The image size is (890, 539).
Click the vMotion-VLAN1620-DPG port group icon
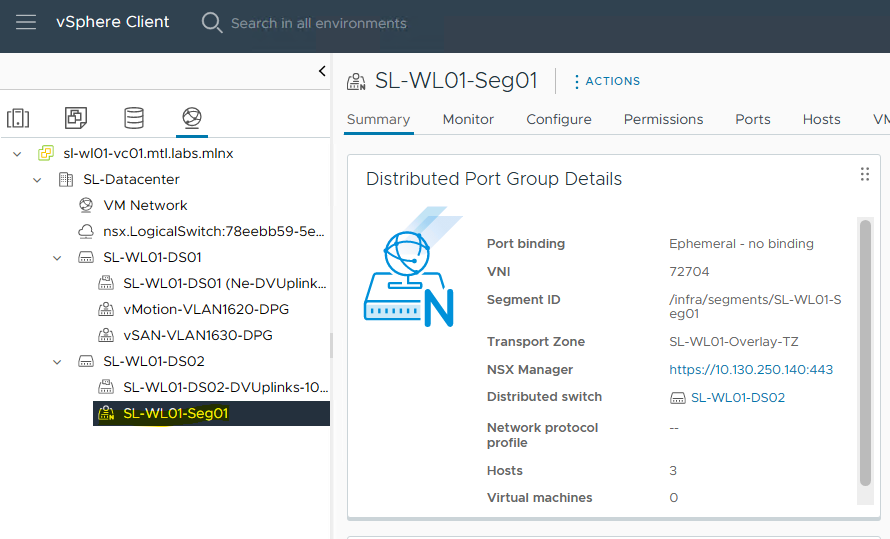pyautogui.click(x=106, y=309)
